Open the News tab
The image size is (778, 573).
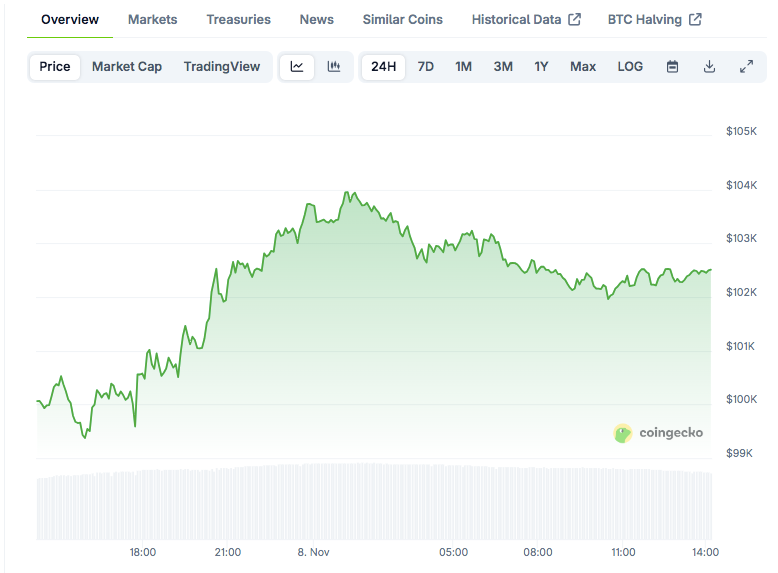pyautogui.click(x=317, y=20)
